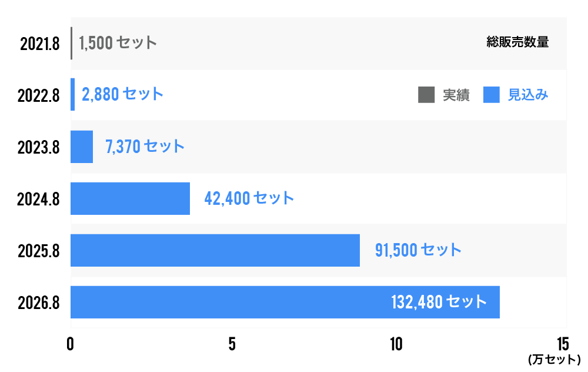588x372 pixels.
Task: Click the (万セット) axis unit label
Action: [x=554, y=359]
